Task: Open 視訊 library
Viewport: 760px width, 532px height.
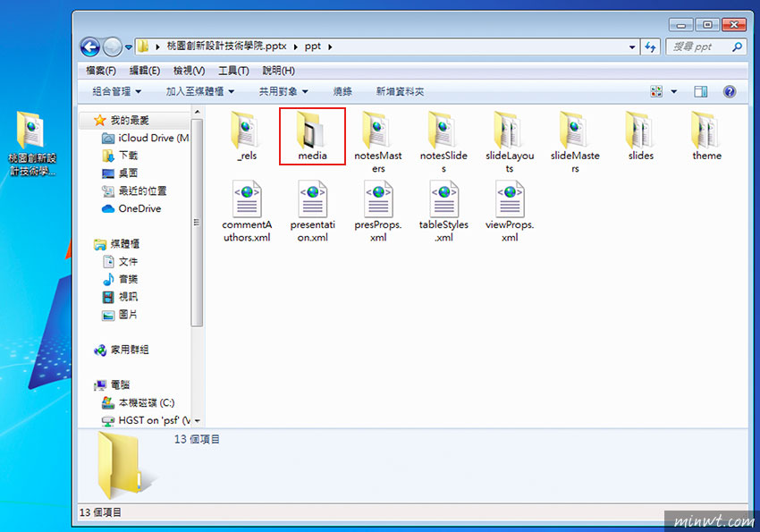Action: (x=120, y=297)
